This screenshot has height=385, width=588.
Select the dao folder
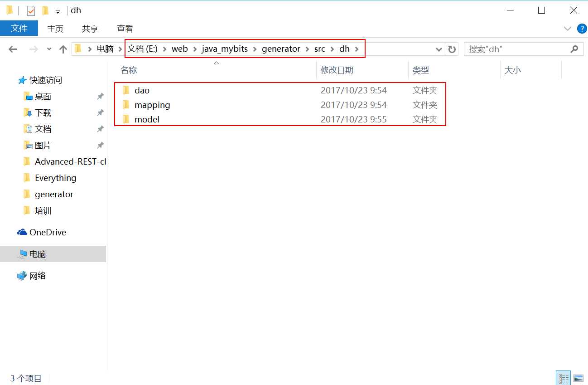pyautogui.click(x=142, y=90)
